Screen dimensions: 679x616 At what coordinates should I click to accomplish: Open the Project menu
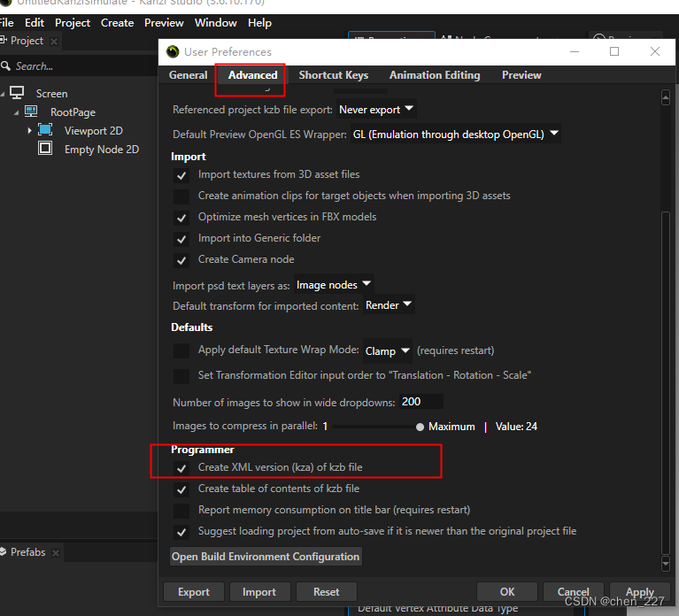73,22
